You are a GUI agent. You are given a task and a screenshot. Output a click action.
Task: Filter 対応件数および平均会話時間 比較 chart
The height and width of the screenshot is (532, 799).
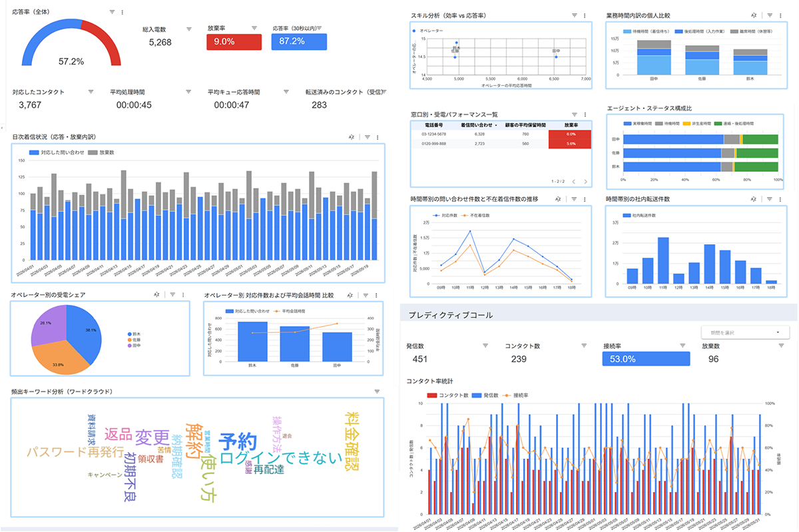point(367,294)
